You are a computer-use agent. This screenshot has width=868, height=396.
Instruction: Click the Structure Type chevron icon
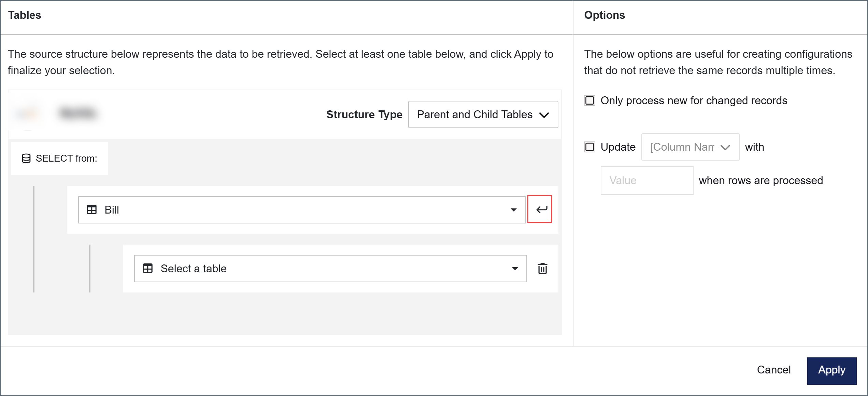point(544,115)
